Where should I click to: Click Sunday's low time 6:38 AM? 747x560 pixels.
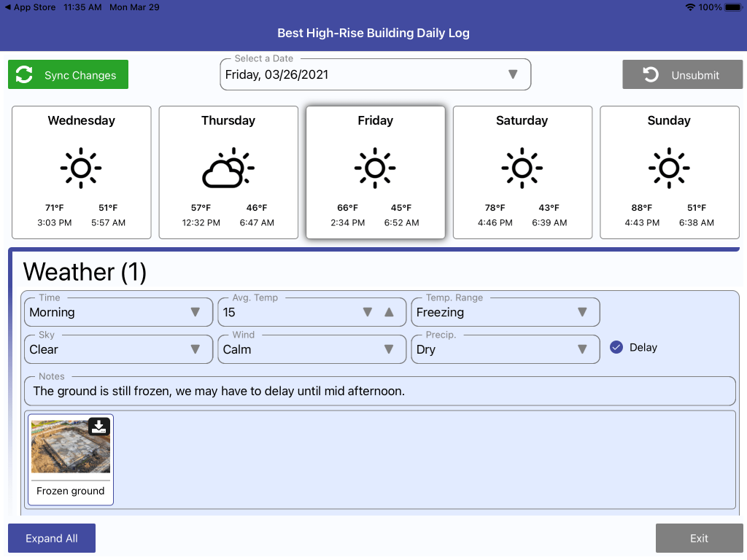(x=697, y=222)
